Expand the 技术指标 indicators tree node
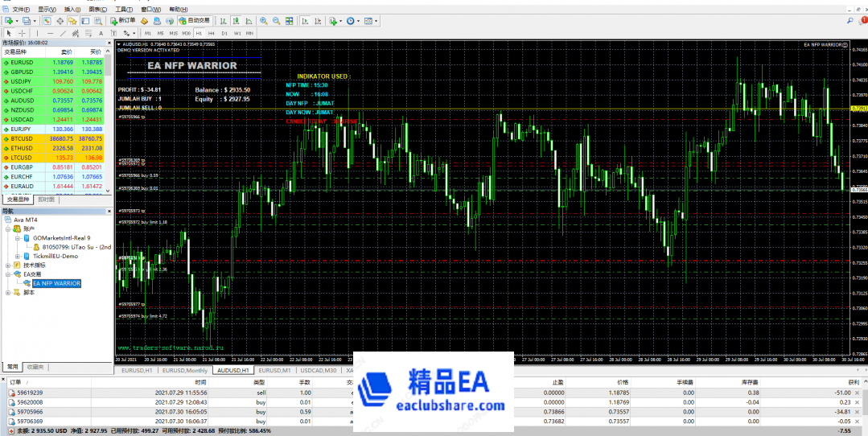Screen dimensions: 868x436 pyautogui.click(x=7, y=265)
